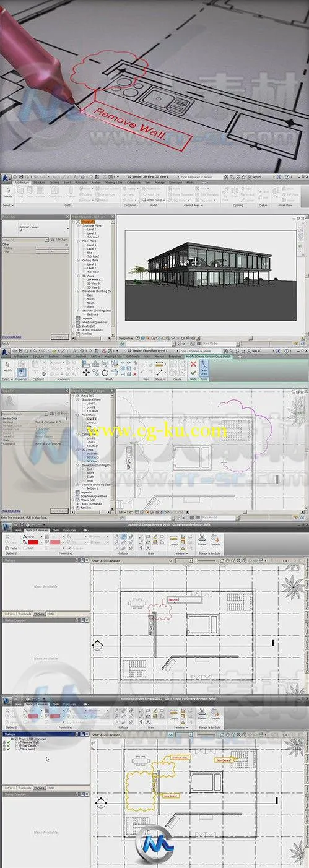Image resolution: width=309 pixels, height=868 pixels.
Task: Select 'Schedules/Quantities' in Revit 3D view browser
Action: [94, 322]
